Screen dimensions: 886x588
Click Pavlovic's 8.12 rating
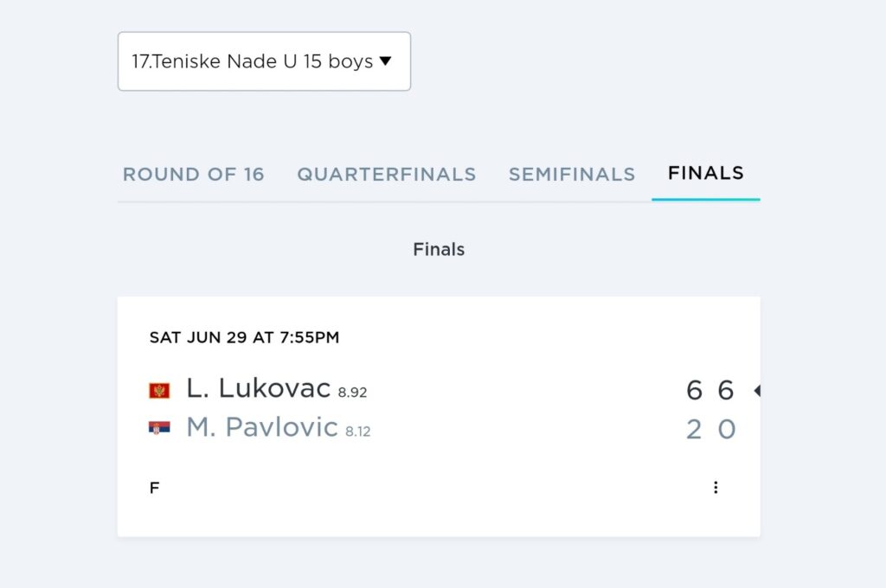tap(357, 431)
